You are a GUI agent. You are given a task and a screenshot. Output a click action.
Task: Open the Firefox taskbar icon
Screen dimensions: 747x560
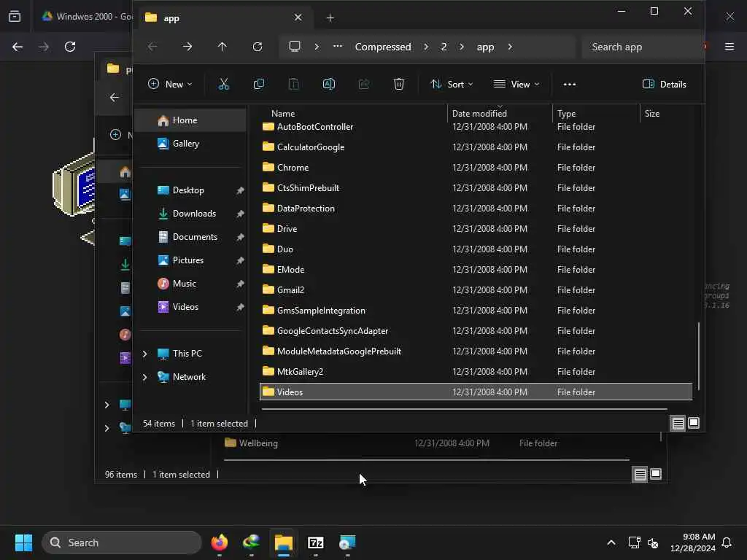point(219,542)
